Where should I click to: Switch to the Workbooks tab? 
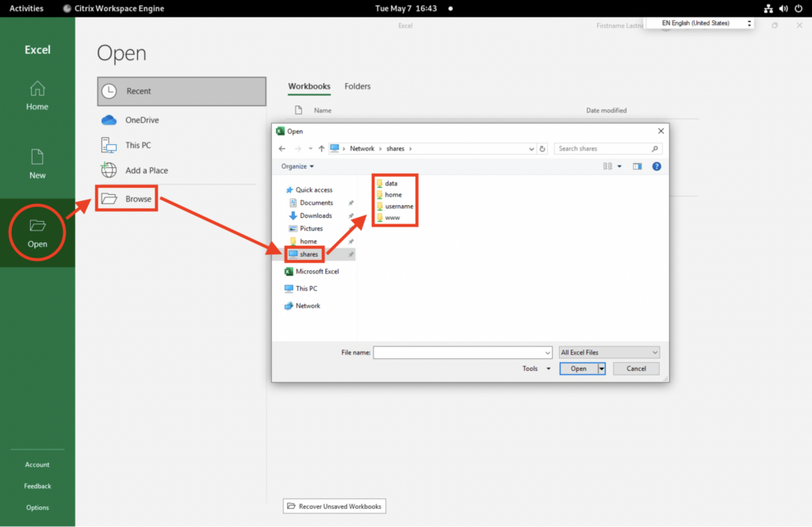pyautogui.click(x=309, y=86)
